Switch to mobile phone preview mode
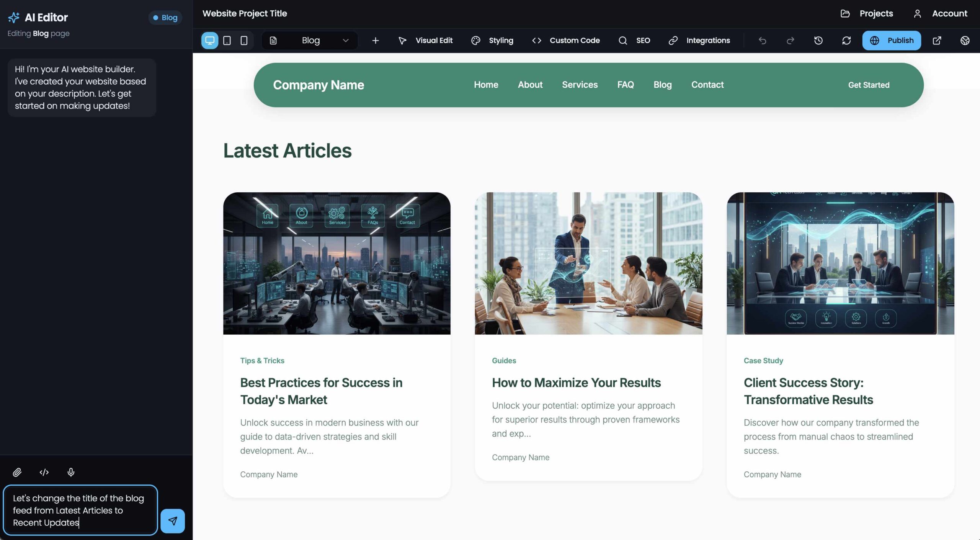Viewport: 980px width, 540px height. 244,40
